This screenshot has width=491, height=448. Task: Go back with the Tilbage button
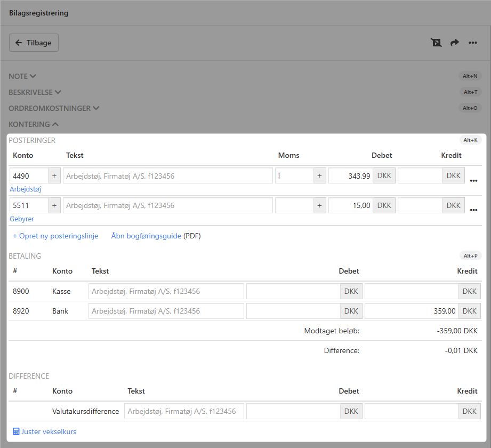[x=34, y=43]
